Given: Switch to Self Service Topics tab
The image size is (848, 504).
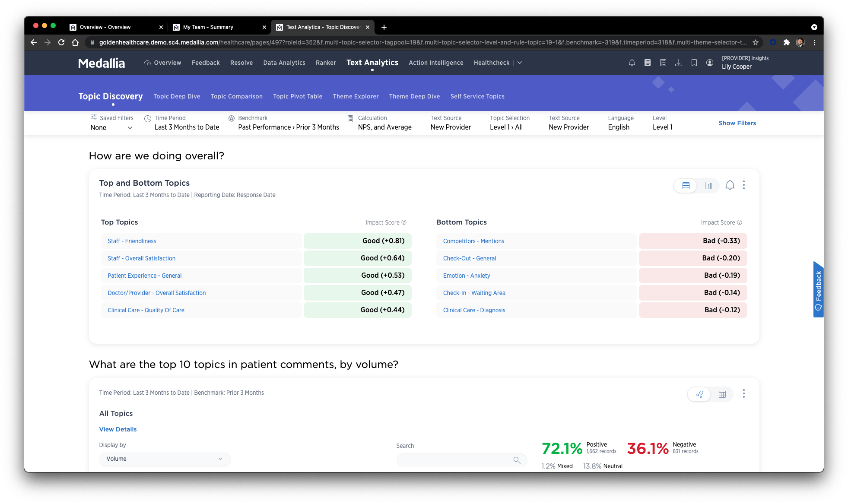Looking at the screenshot, I should click(x=477, y=96).
